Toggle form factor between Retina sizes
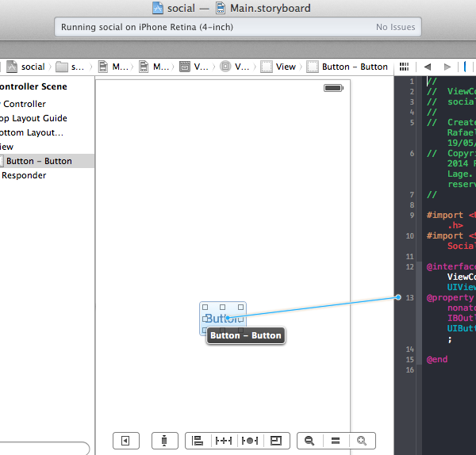Screen dimensions: 476x455 click(x=164, y=441)
